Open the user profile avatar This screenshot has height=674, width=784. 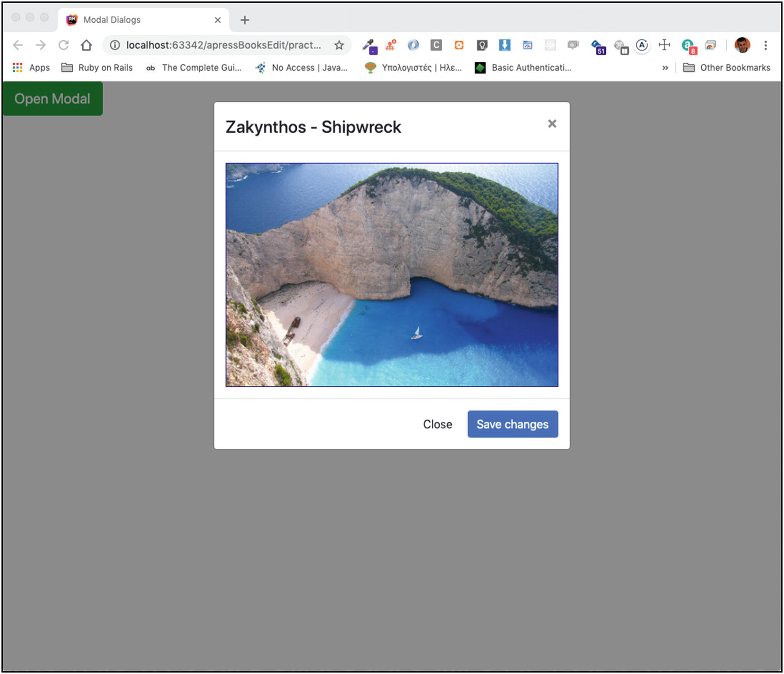coord(742,45)
